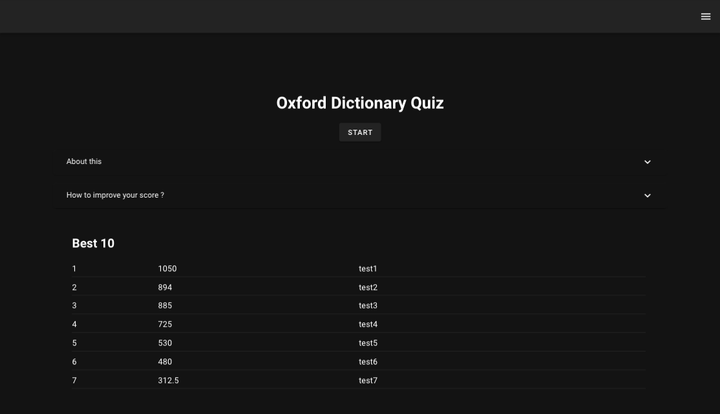Select player test6 in leaderboard
720x414 pixels.
[x=368, y=362]
